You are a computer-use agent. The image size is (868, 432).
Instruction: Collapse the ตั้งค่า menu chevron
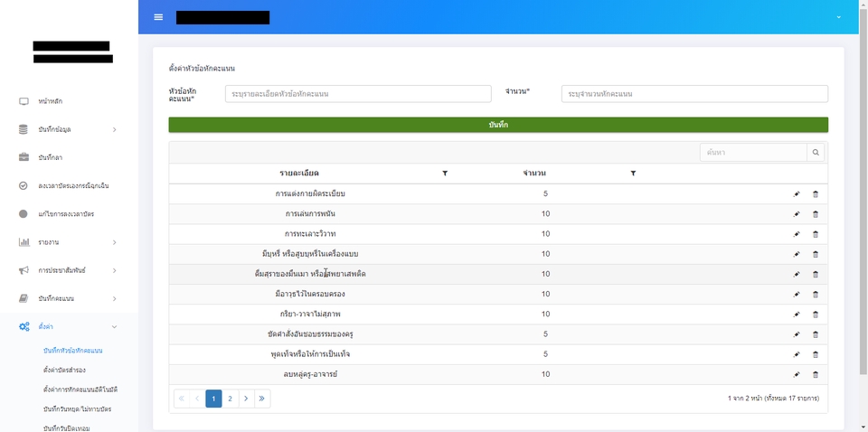115,327
